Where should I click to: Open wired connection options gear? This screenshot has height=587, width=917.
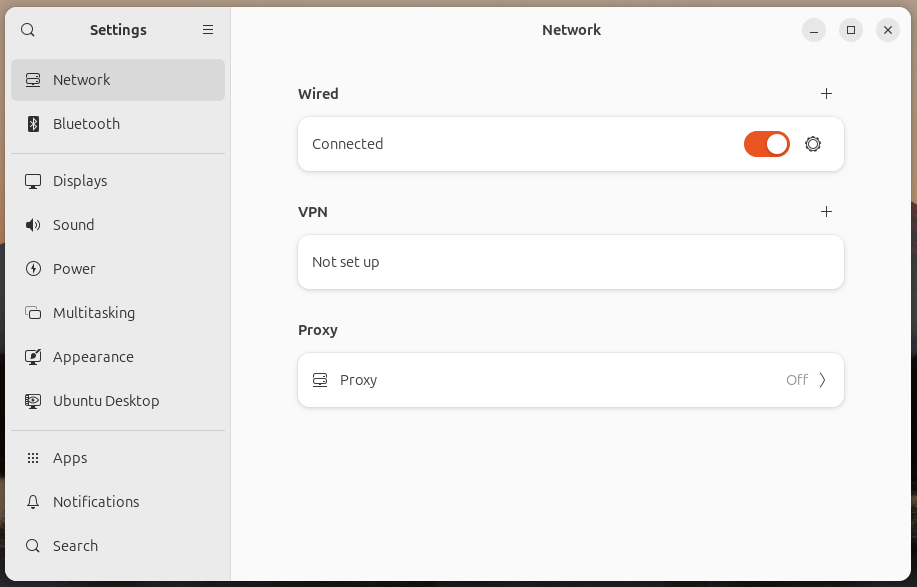(x=812, y=144)
